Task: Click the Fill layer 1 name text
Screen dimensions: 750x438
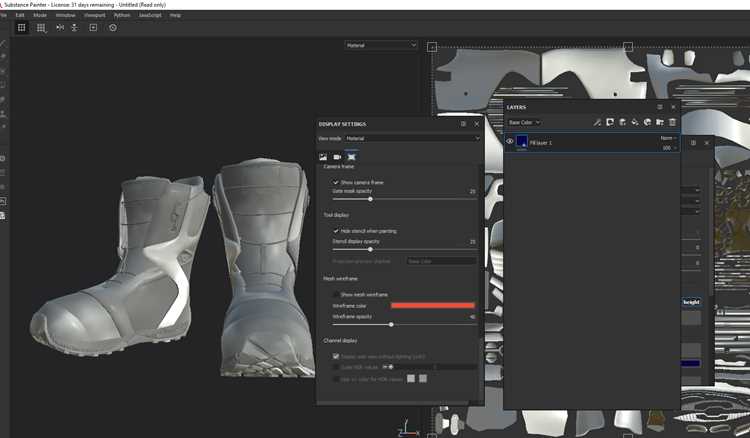Action: (x=540, y=142)
